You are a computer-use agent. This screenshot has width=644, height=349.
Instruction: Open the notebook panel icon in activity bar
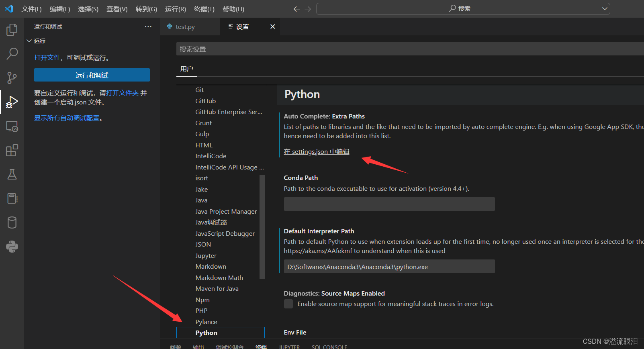tap(12, 198)
